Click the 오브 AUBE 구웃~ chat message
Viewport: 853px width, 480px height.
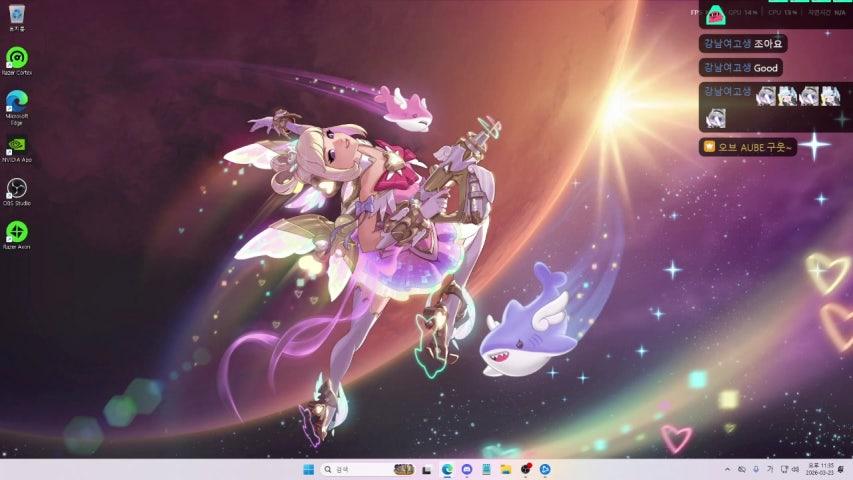click(747, 147)
